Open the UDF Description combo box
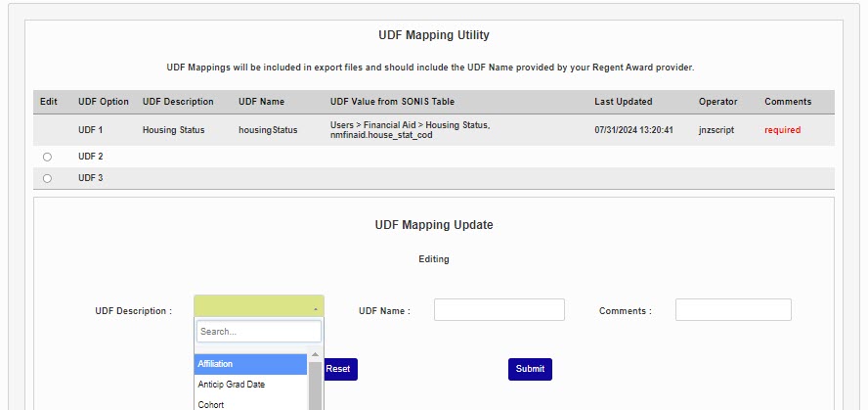 (259, 308)
